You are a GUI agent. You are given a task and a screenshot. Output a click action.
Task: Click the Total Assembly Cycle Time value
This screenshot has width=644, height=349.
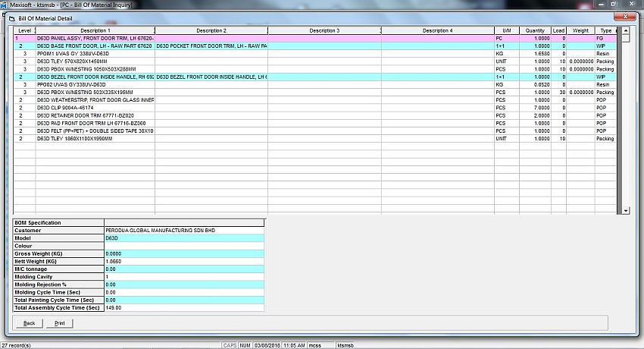point(184,307)
